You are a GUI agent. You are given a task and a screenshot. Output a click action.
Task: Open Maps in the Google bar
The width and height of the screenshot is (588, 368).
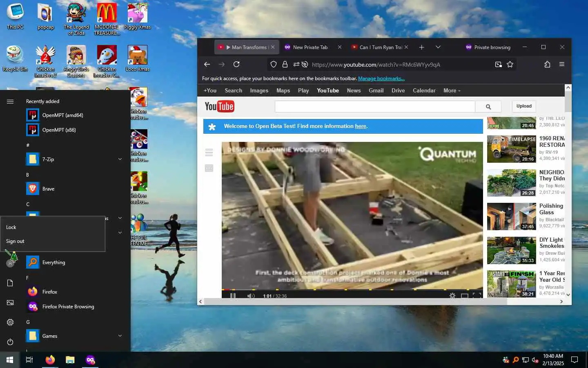point(283,90)
